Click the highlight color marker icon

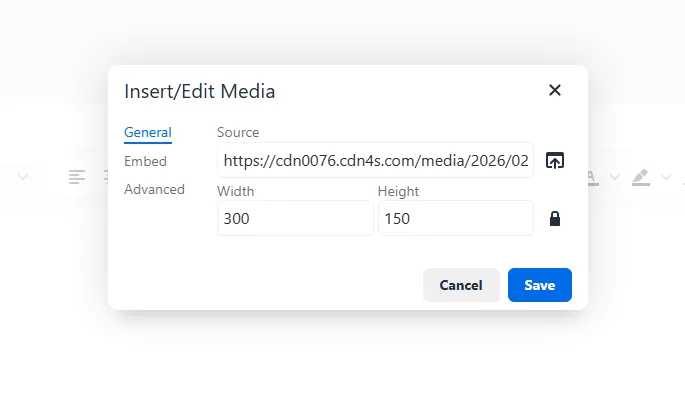(641, 177)
